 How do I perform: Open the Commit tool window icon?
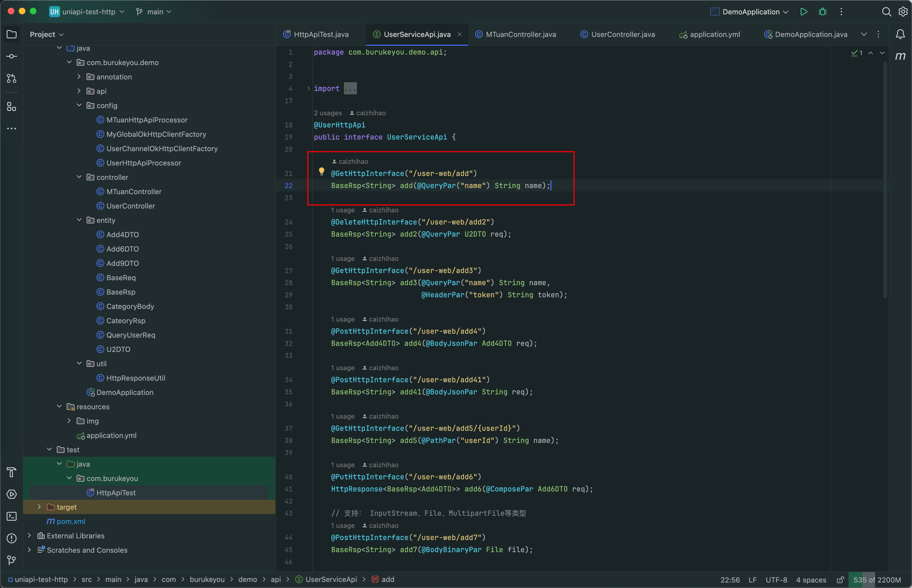[12, 57]
